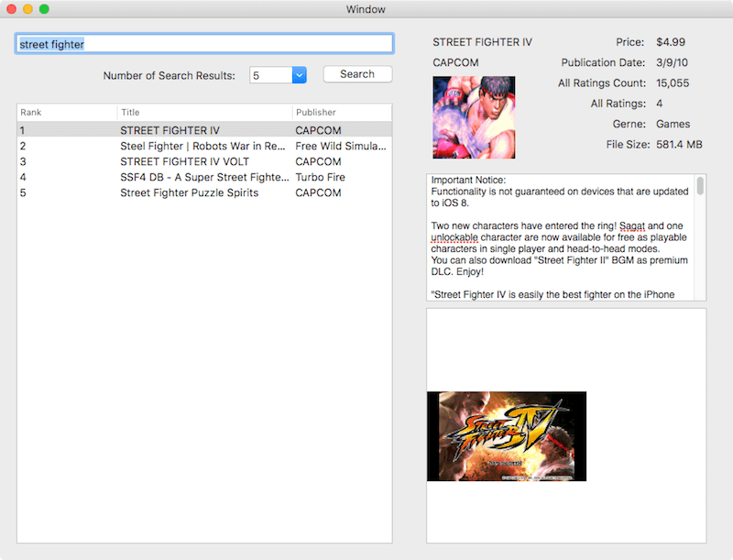
Task: Close the window with the red button
Action: tap(12, 9)
